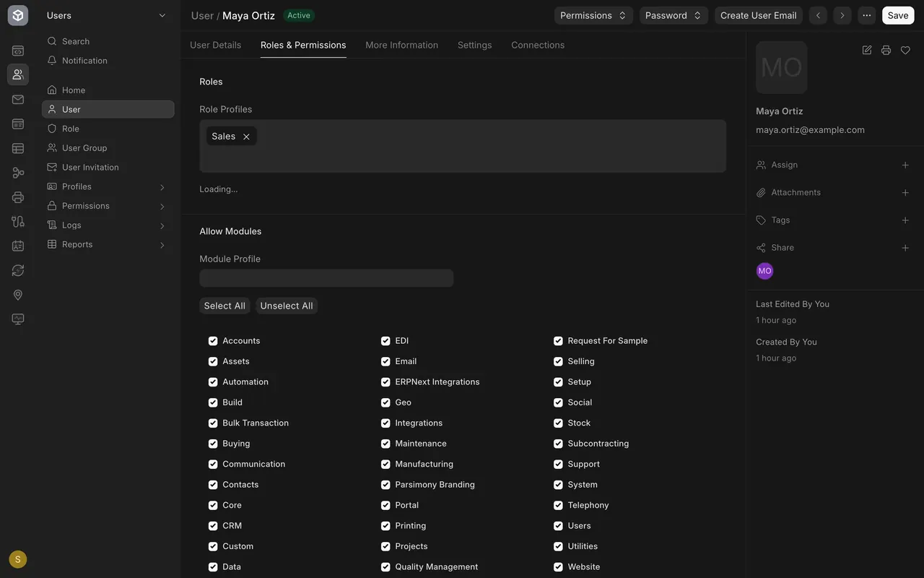Remove the Sales role profile tag
Image resolution: width=924 pixels, height=578 pixels.
click(246, 137)
